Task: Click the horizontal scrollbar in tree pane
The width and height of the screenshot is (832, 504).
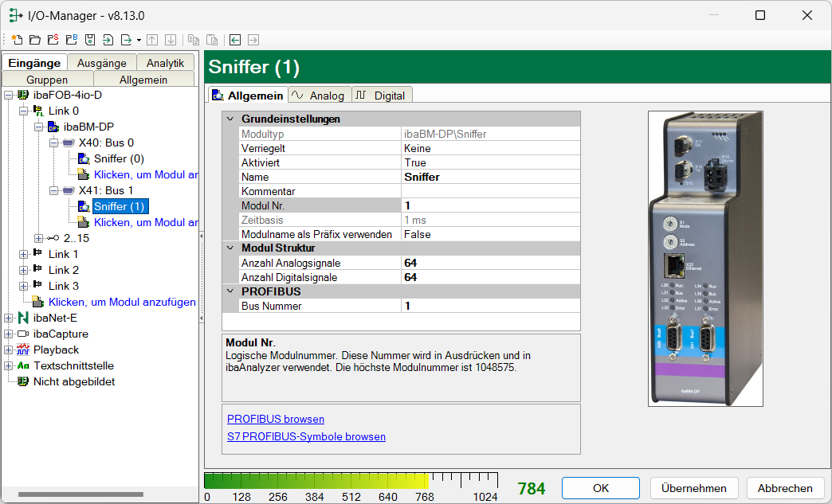Action: (x=80, y=494)
